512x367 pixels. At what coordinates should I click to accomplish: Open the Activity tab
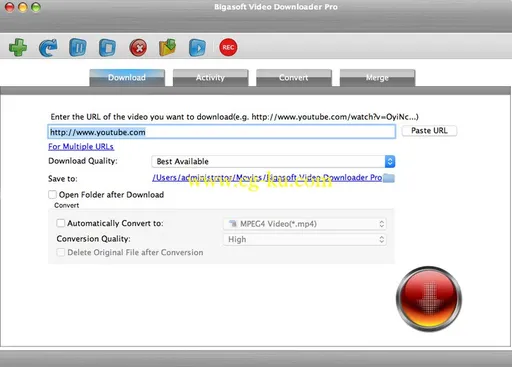pyautogui.click(x=210, y=78)
